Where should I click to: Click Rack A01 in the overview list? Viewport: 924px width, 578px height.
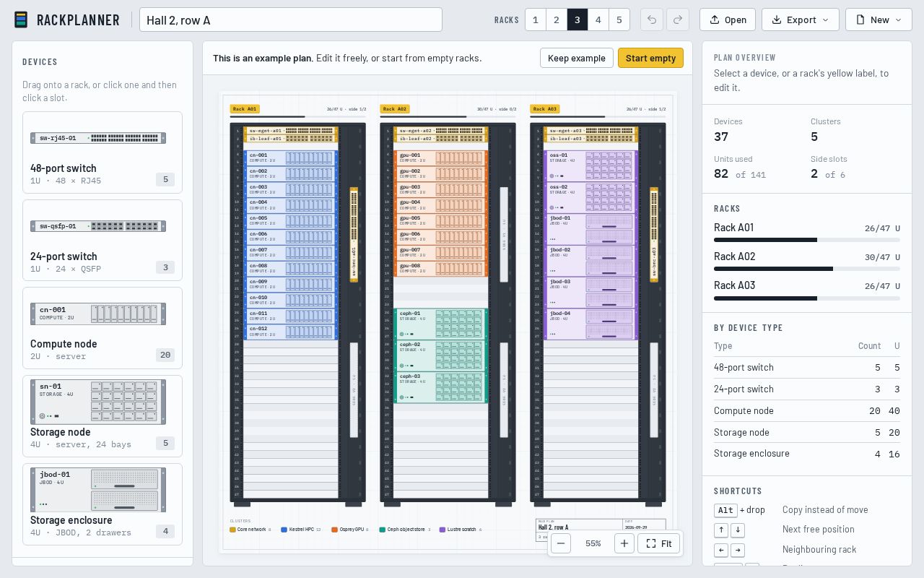point(806,233)
